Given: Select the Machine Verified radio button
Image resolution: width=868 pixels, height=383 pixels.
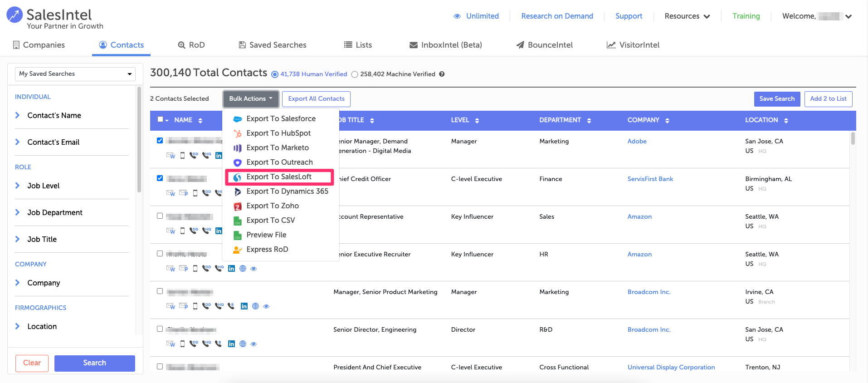Looking at the screenshot, I should 355,74.
